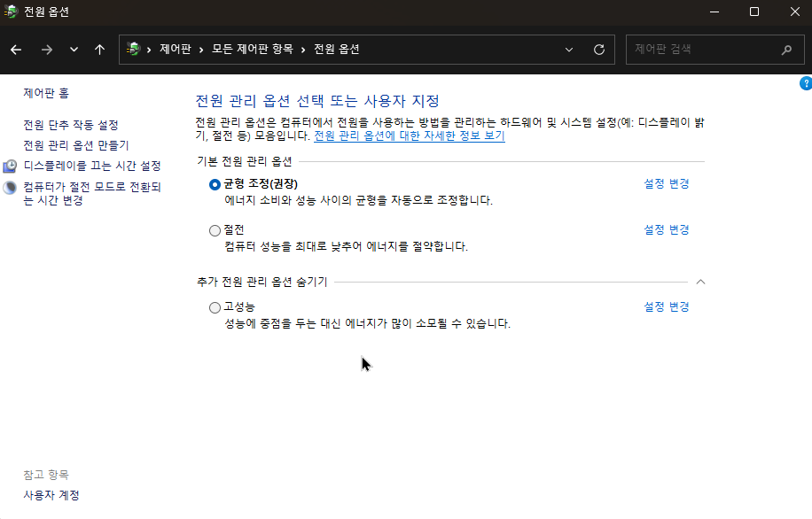Click heading 전원 관리 옵션 선택 또는 사용자 지정

tap(317, 100)
